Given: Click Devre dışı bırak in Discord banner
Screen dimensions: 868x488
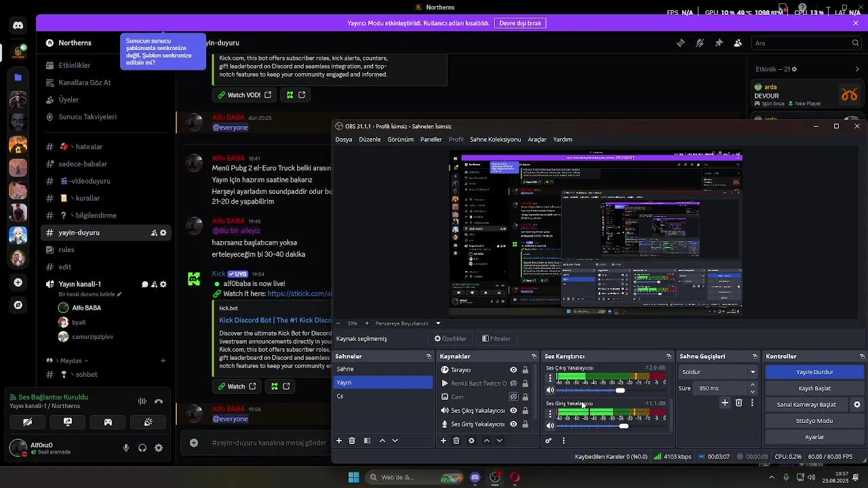Looking at the screenshot, I should tap(520, 23).
